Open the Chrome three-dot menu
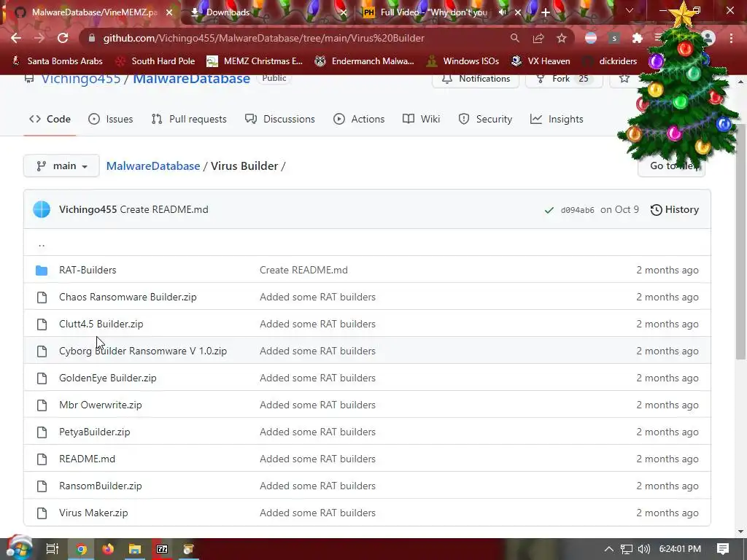747x560 pixels. click(731, 38)
